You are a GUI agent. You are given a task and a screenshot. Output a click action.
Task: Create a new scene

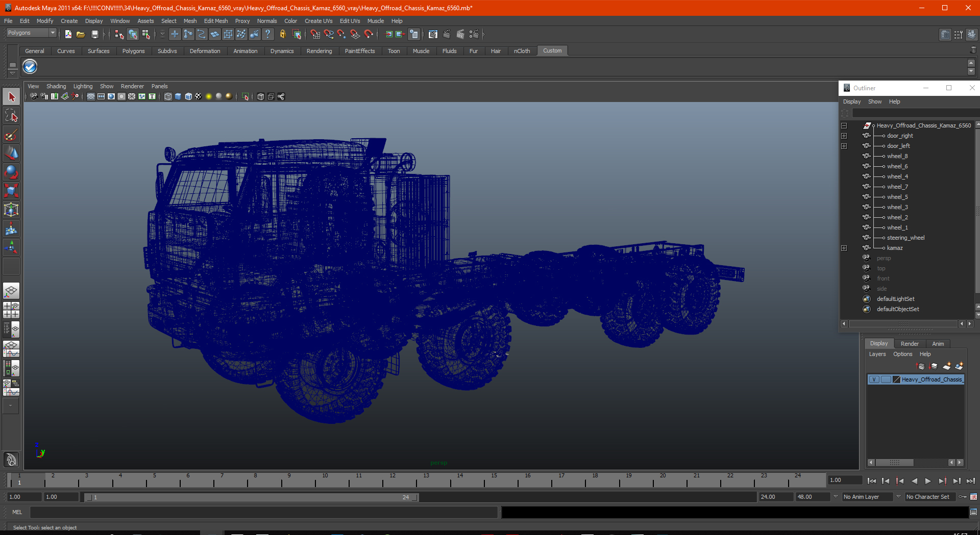68,34
